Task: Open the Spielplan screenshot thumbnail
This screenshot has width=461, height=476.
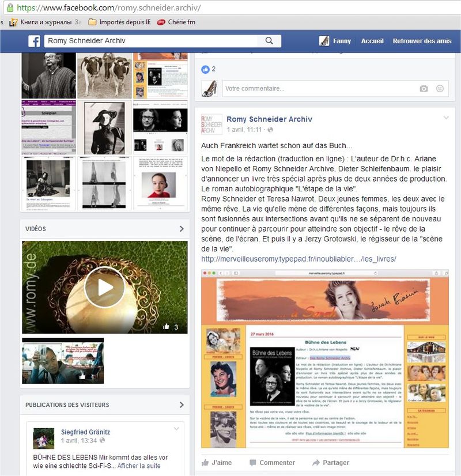Action: pyautogui.click(x=48, y=127)
